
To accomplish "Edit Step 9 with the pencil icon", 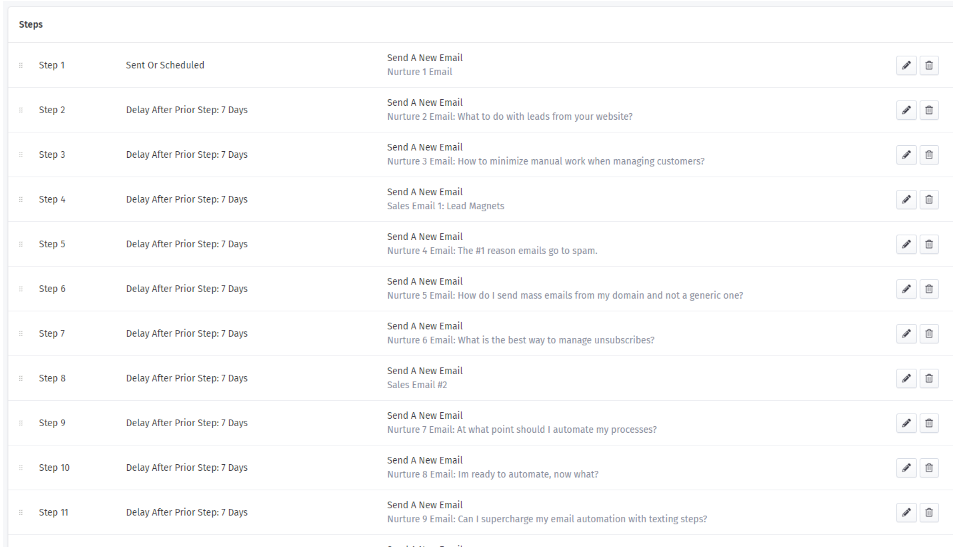I will point(906,423).
